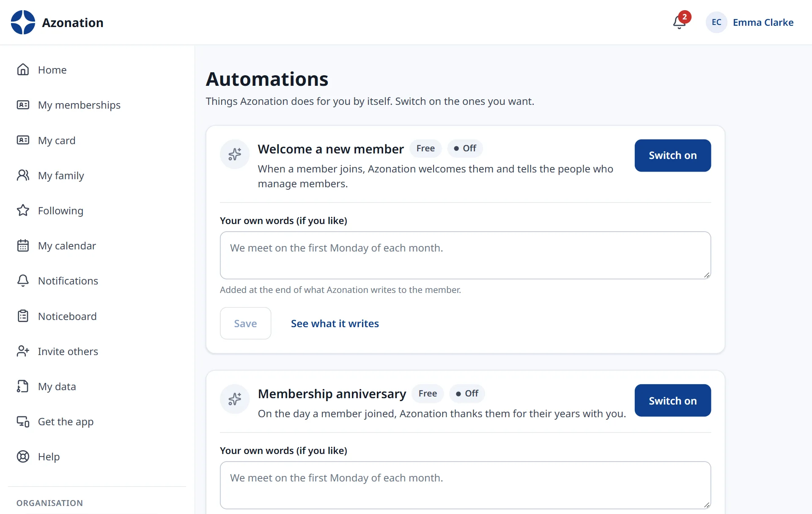Viewport: 812px width, 514px height.
Task: Open My calendar from the sidebar
Action: point(97,246)
